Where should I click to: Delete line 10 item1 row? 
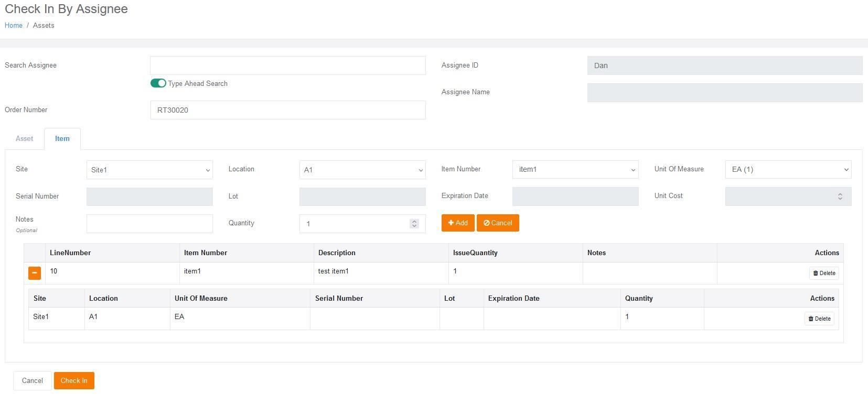pyautogui.click(x=824, y=273)
